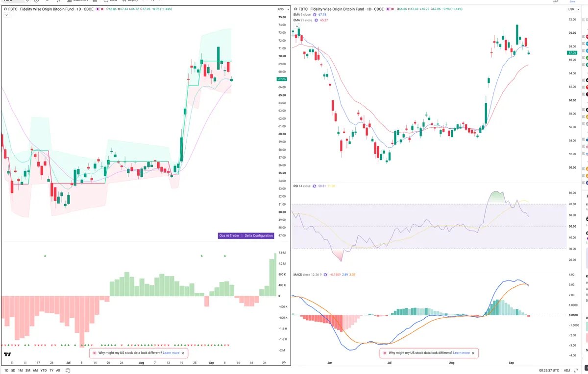The image size is (588, 374).
Task: Expand the legend chevron on left chart
Action: point(6,15)
